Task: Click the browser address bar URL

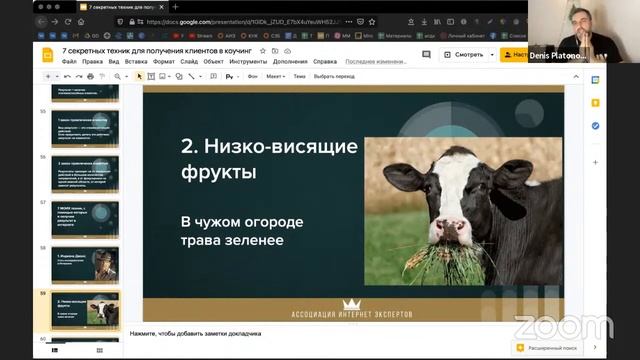Action: point(243,22)
